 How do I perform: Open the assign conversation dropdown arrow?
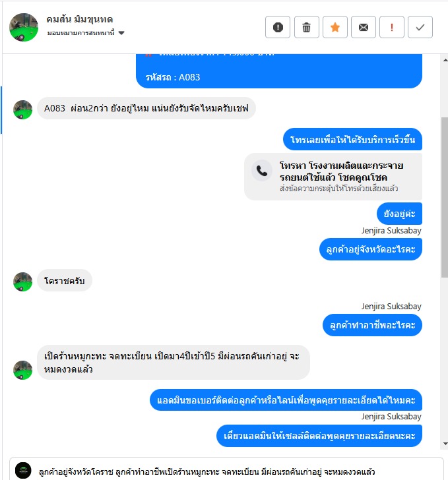[121, 33]
